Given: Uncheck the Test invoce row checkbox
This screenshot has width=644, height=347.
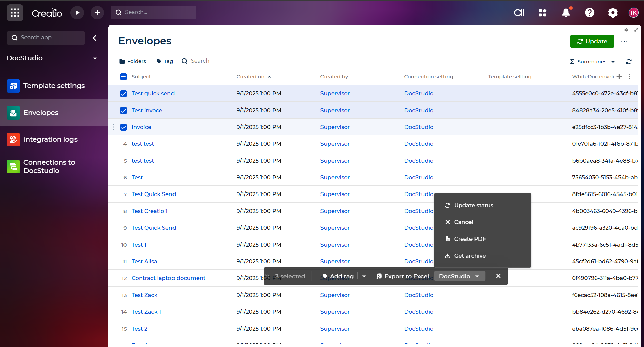Looking at the screenshot, I should pyautogui.click(x=123, y=111).
